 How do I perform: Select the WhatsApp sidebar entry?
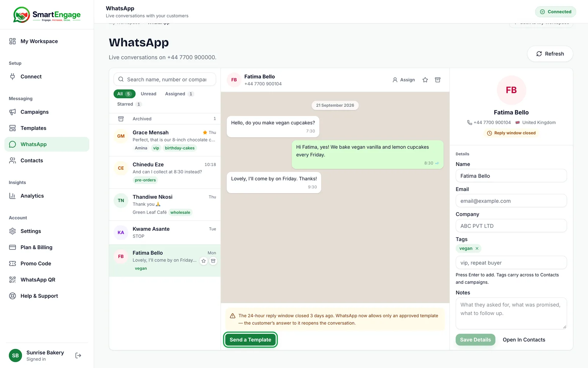point(47,144)
